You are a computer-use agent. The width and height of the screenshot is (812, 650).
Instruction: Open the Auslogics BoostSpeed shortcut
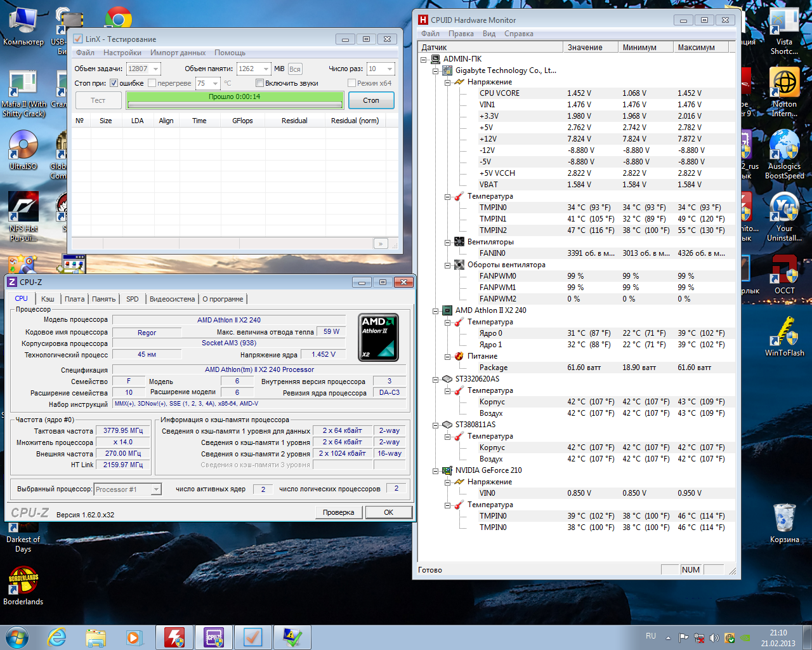[784, 149]
